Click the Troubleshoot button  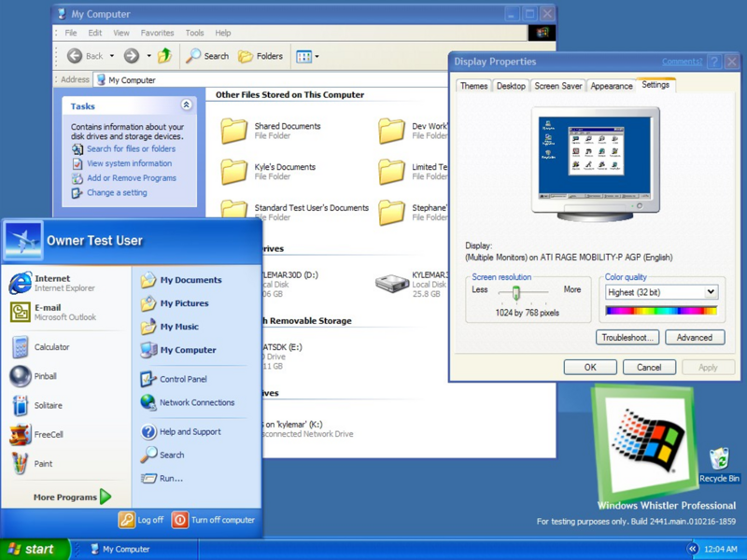[627, 338]
